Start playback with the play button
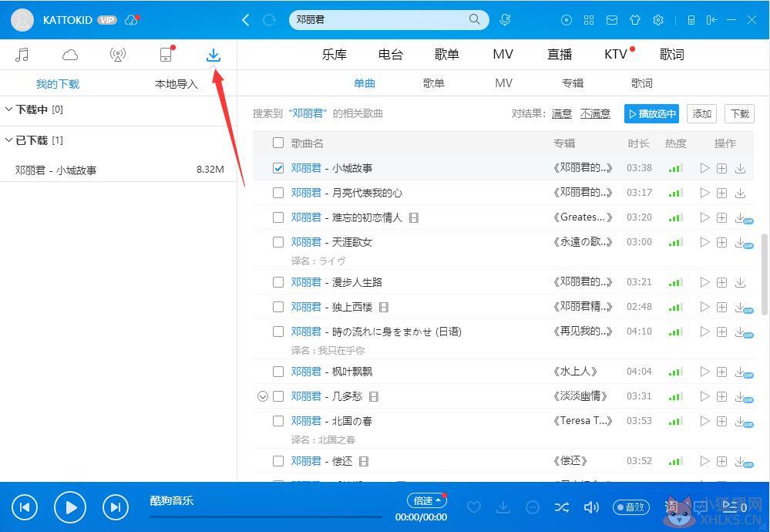770x532 pixels. click(70, 507)
